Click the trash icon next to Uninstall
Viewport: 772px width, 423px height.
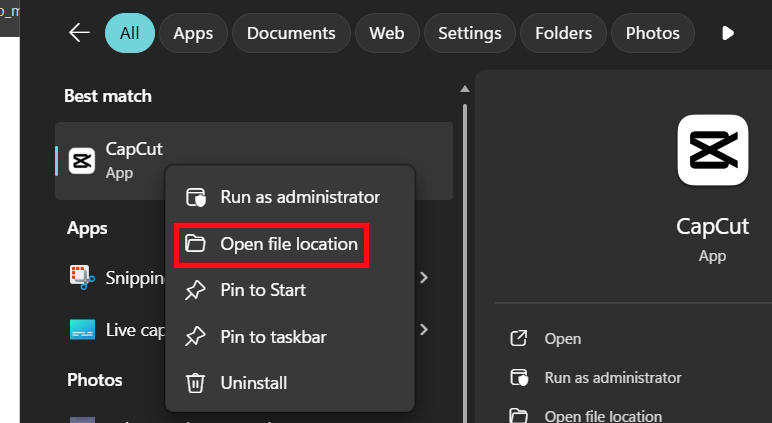pyautogui.click(x=196, y=383)
